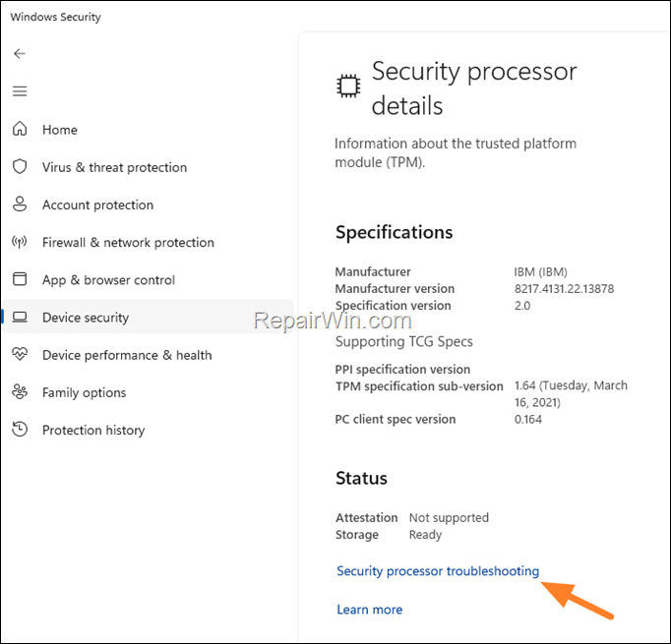The width and height of the screenshot is (671, 644).
Task: Click manufacturer value IBM (IBM)
Action: pos(541,272)
